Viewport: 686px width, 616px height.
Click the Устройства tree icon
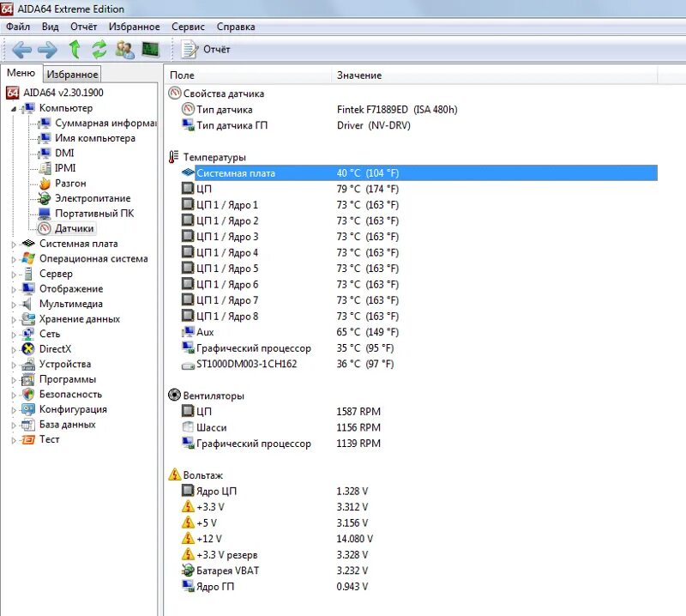[28, 364]
